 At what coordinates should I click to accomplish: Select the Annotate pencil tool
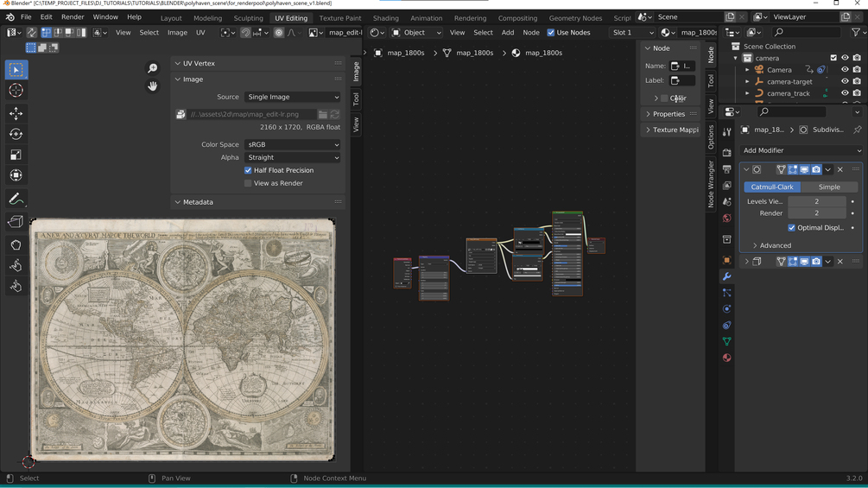pyautogui.click(x=16, y=199)
